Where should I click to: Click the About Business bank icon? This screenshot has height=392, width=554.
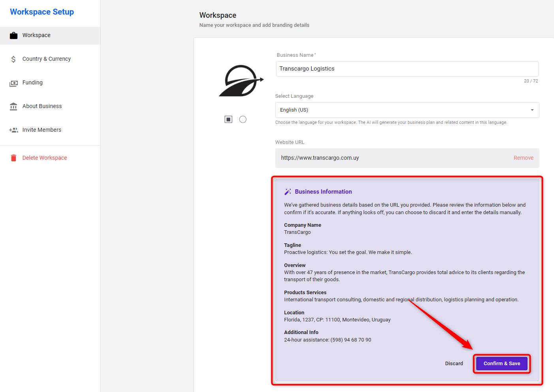[13, 106]
